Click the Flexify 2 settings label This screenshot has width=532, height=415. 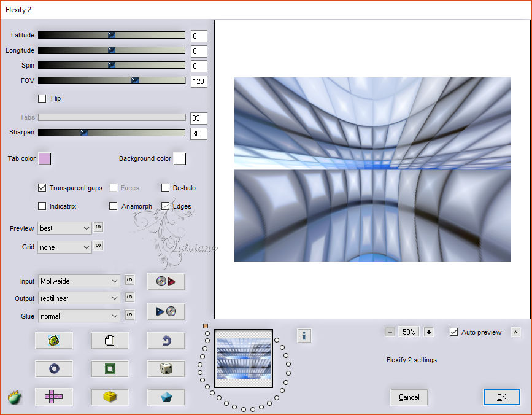click(412, 360)
